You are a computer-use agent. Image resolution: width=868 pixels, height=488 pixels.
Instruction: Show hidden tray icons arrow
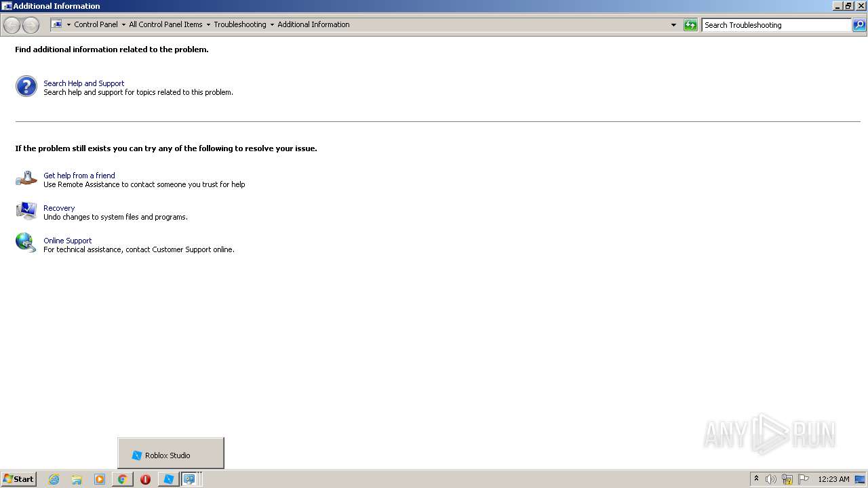pyautogui.click(x=757, y=479)
